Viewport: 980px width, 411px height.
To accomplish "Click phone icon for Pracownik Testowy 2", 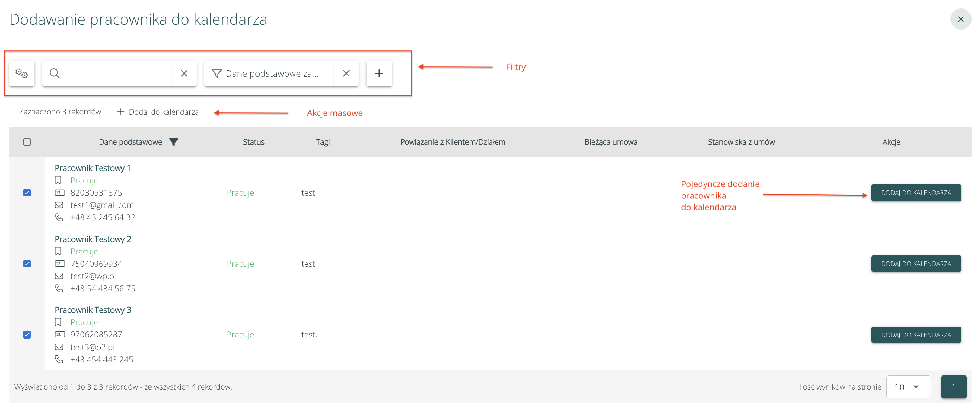I will [59, 289].
